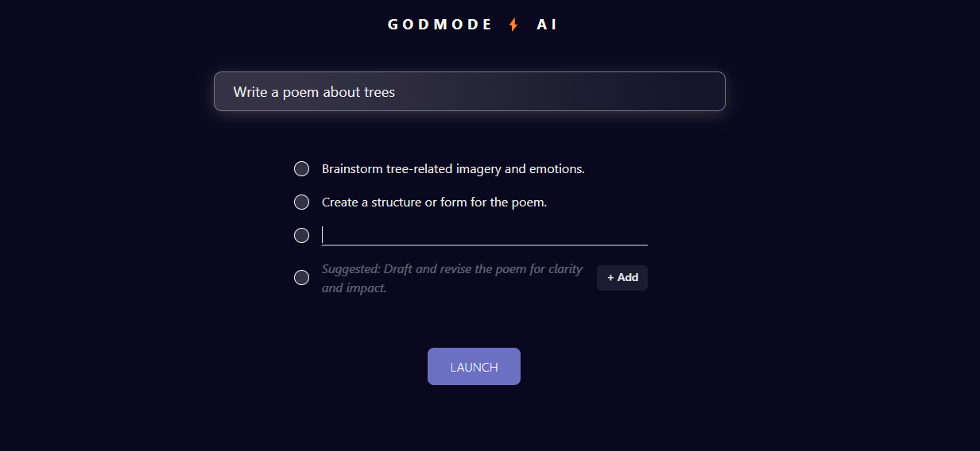Click the plus sign on the Add button
This screenshot has height=451, width=980.
pyautogui.click(x=610, y=278)
